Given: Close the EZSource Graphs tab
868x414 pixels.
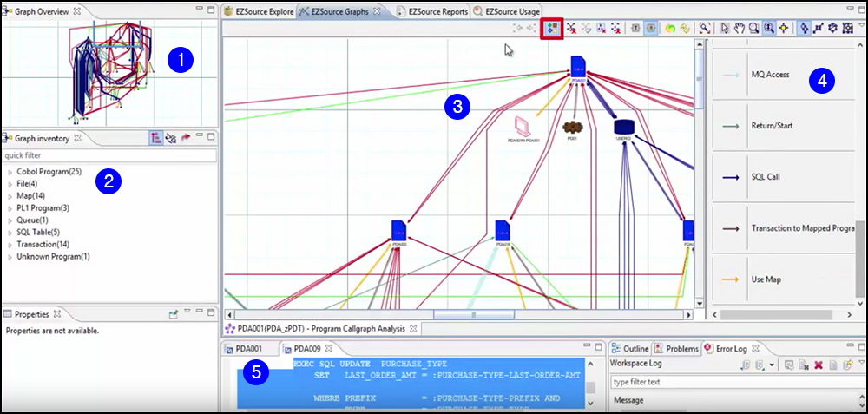Looking at the screenshot, I should point(377,11).
